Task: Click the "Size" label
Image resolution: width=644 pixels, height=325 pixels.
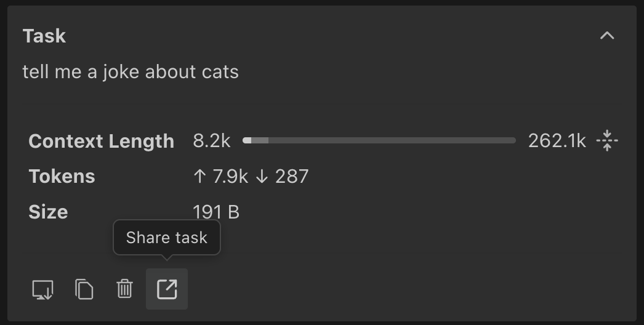Action: pos(48,212)
